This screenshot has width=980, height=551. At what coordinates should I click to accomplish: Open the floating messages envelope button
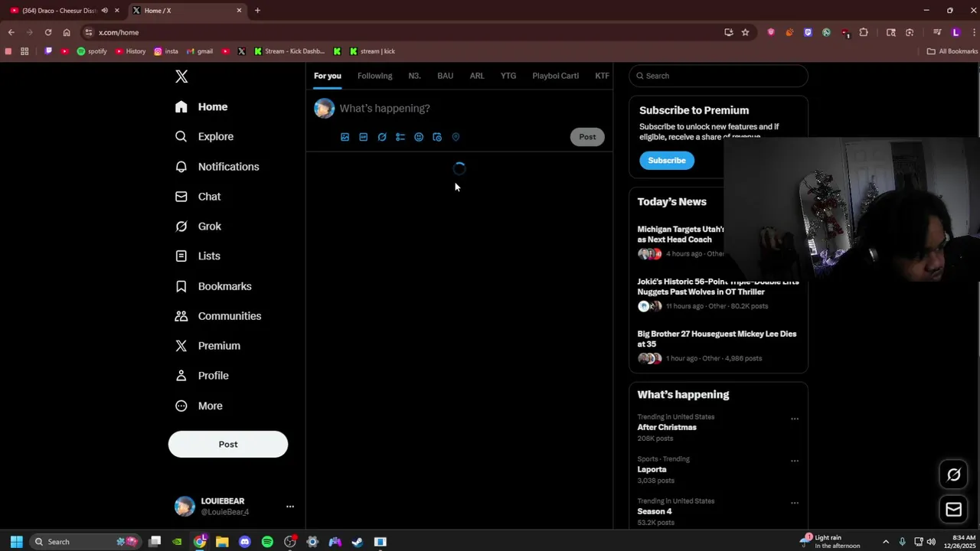click(954, 510)
